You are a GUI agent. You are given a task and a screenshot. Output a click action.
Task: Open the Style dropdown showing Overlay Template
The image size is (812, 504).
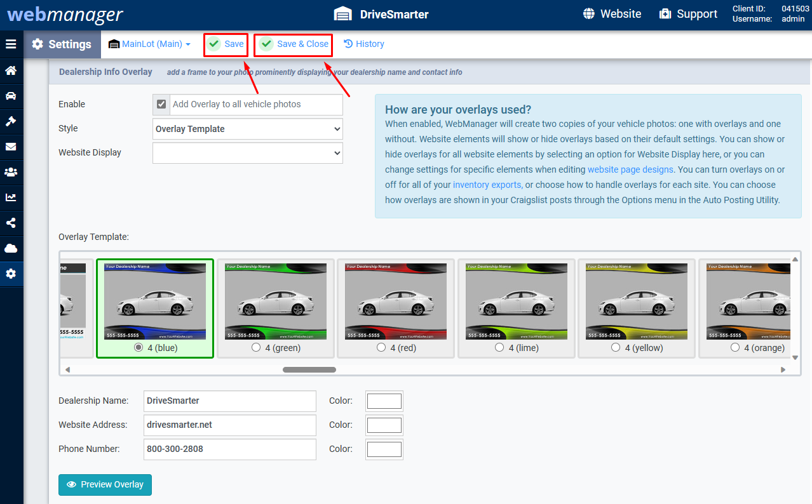(247, 129)
